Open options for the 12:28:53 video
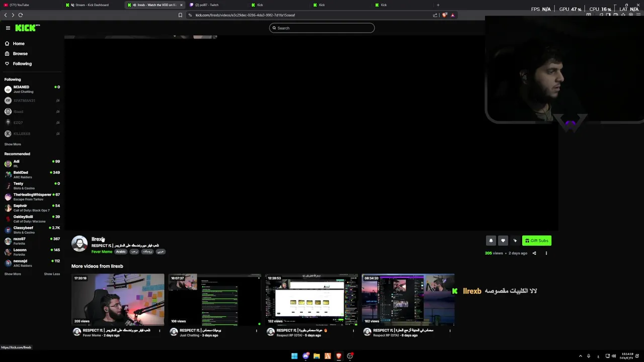Viewport: 644px width, 362px height. [353, 331]
